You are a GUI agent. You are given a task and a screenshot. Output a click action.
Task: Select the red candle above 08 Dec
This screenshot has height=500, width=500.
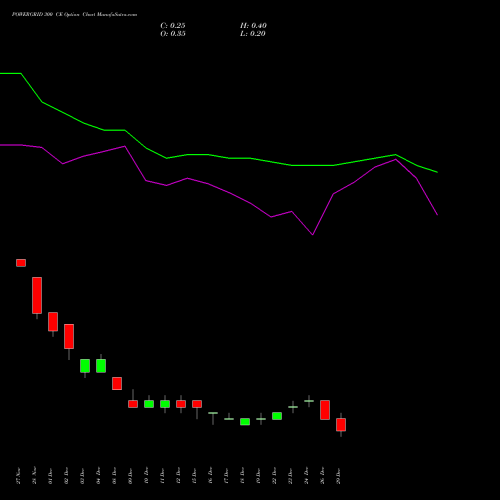point(117,383)
